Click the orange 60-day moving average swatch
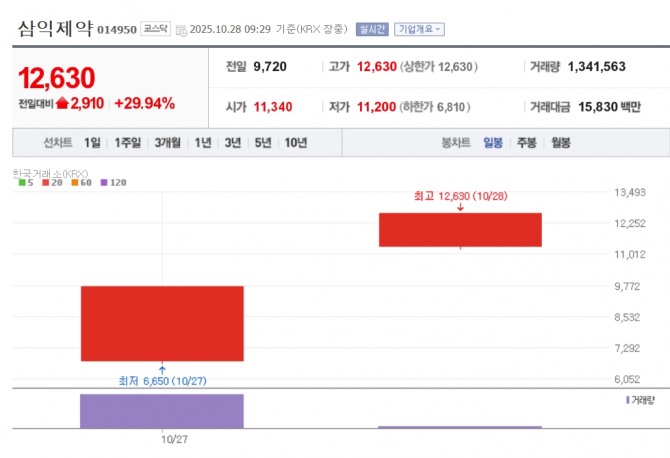The width and height of the screenshot is (670, 458). 75,183
